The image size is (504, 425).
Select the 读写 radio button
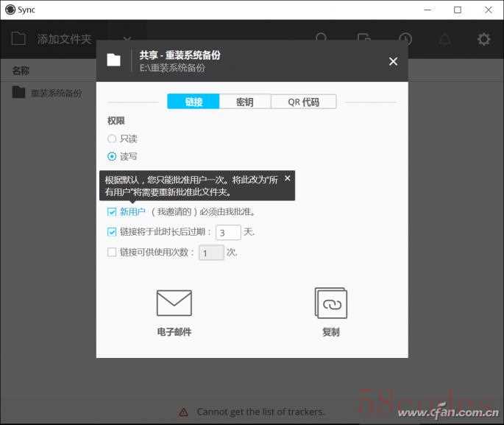pyautogui.click(x=112, y=156)
